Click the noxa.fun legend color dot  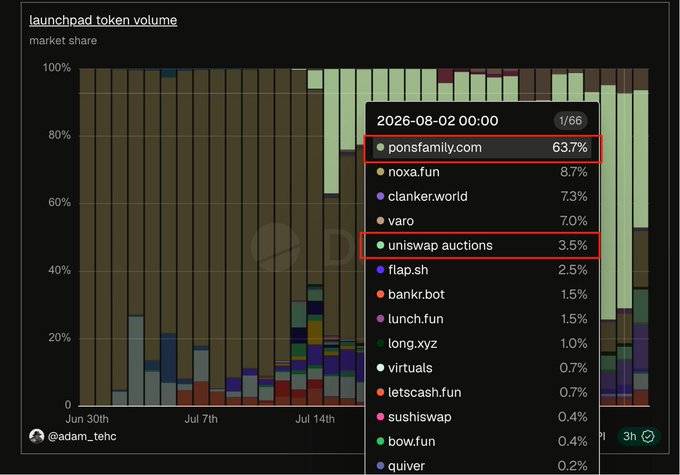380,172
